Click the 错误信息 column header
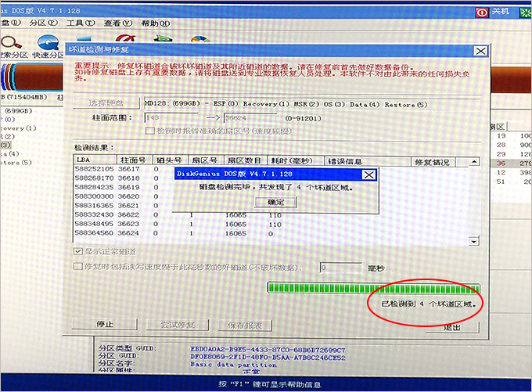 pyautogui.click(x=368, y=161)
